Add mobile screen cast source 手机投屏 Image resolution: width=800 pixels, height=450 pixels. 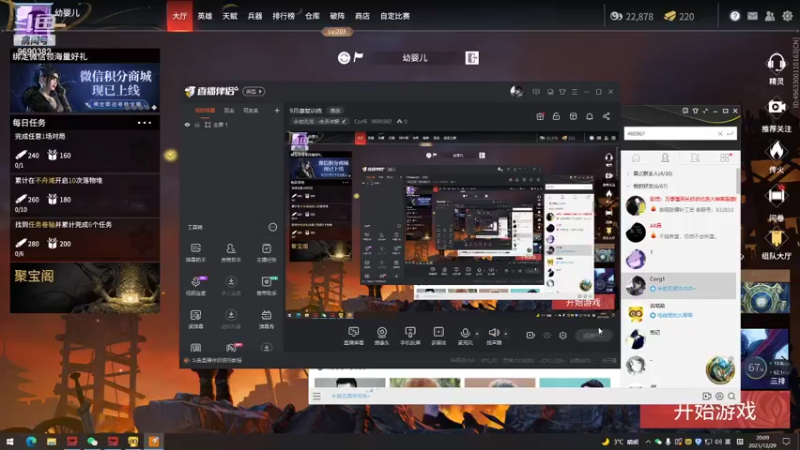[410, 336]
